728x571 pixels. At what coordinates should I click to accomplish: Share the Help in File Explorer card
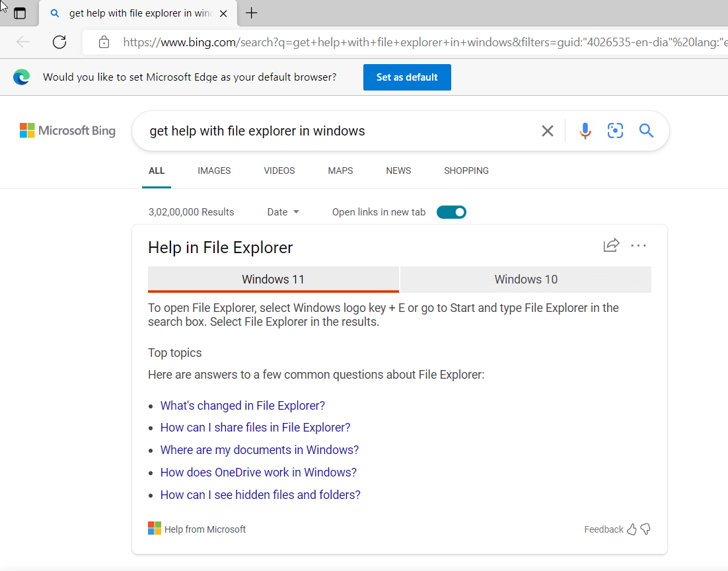click(x=611, y=245)
